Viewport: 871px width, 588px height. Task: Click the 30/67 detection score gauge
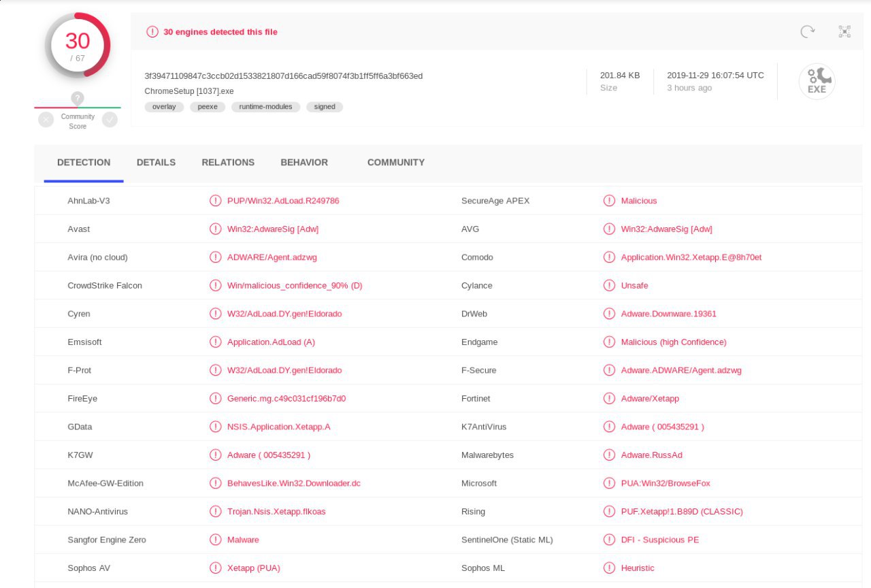tap(78, 45)
